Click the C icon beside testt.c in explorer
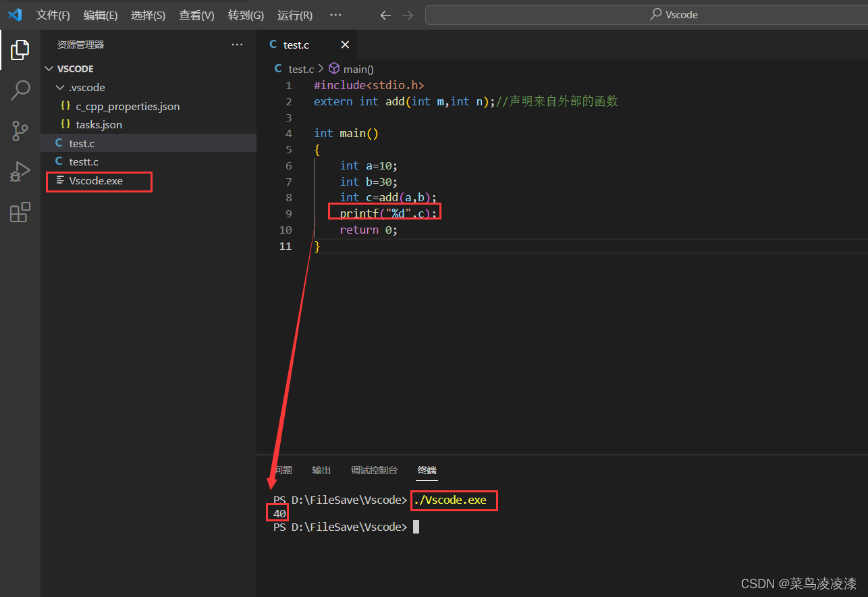This screenshot has width=868, height=597. click(59, 161)
